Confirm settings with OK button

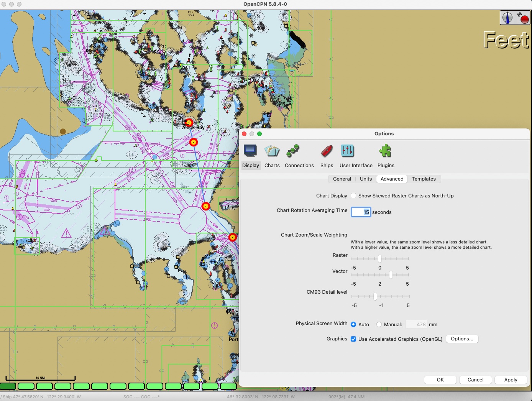(x=440, y=380)
